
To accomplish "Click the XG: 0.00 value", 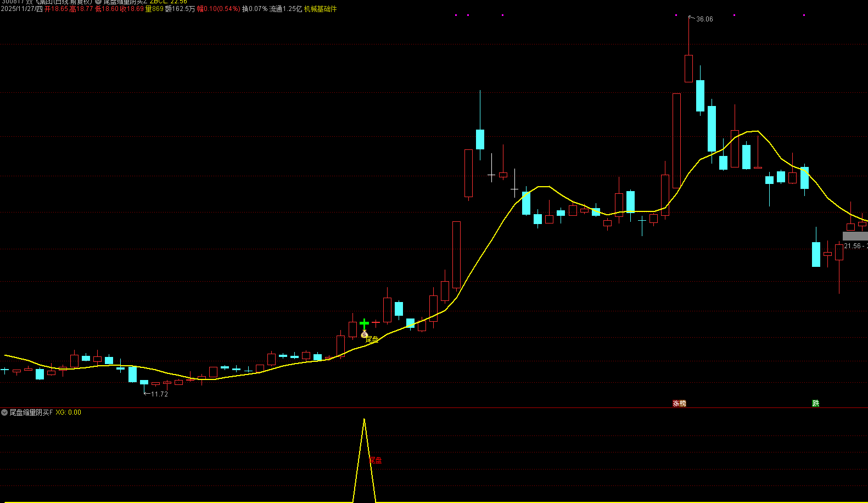I will (69, 412).
